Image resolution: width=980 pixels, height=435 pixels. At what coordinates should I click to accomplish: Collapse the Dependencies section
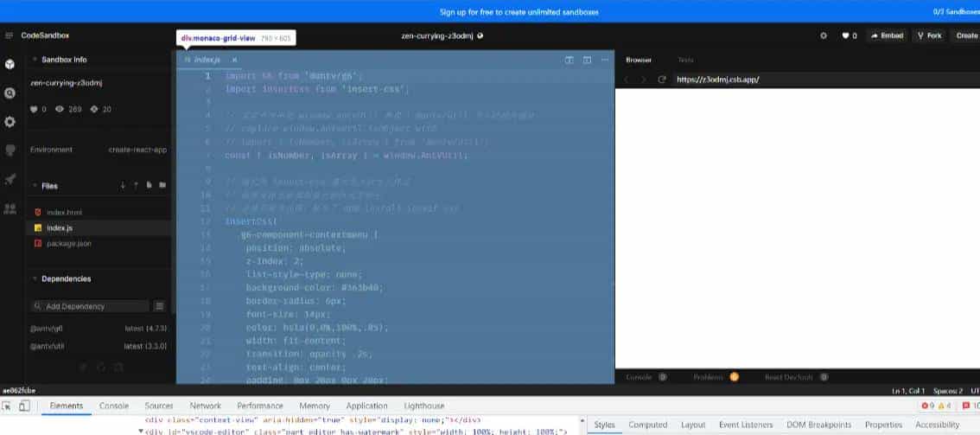[35, 278]
